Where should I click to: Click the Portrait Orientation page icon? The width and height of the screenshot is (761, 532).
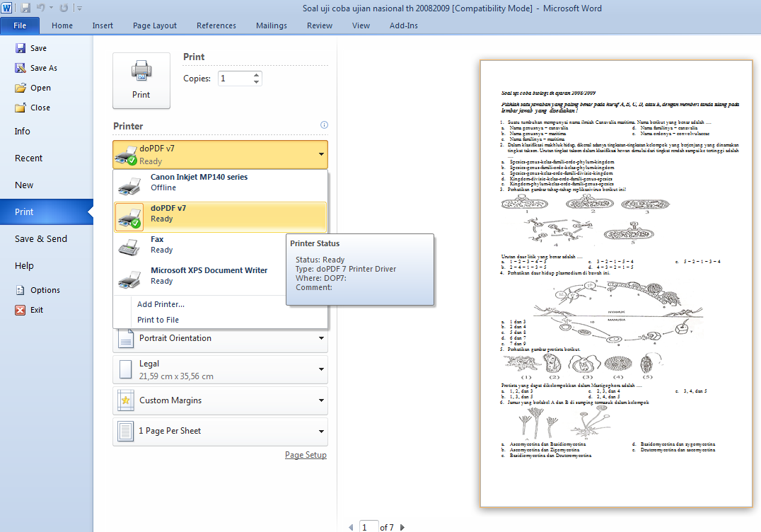(126, 338)
